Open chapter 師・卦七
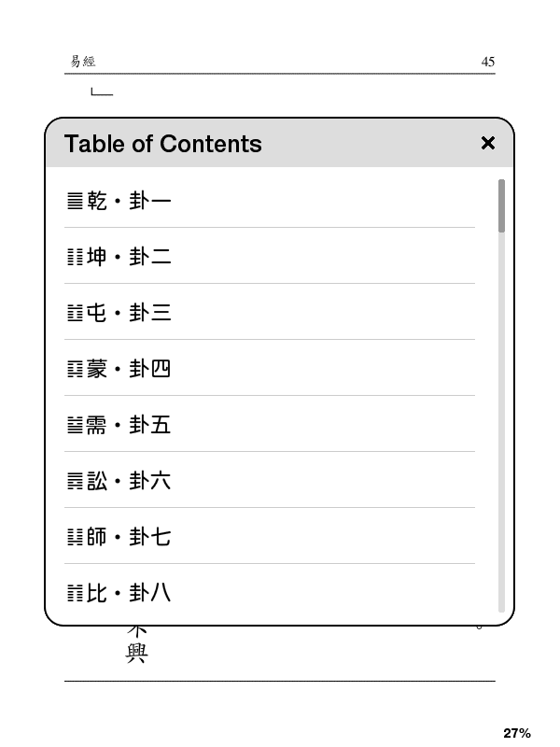Image resolution: width=560 pixels, height=747 pixels. (130, 537)
